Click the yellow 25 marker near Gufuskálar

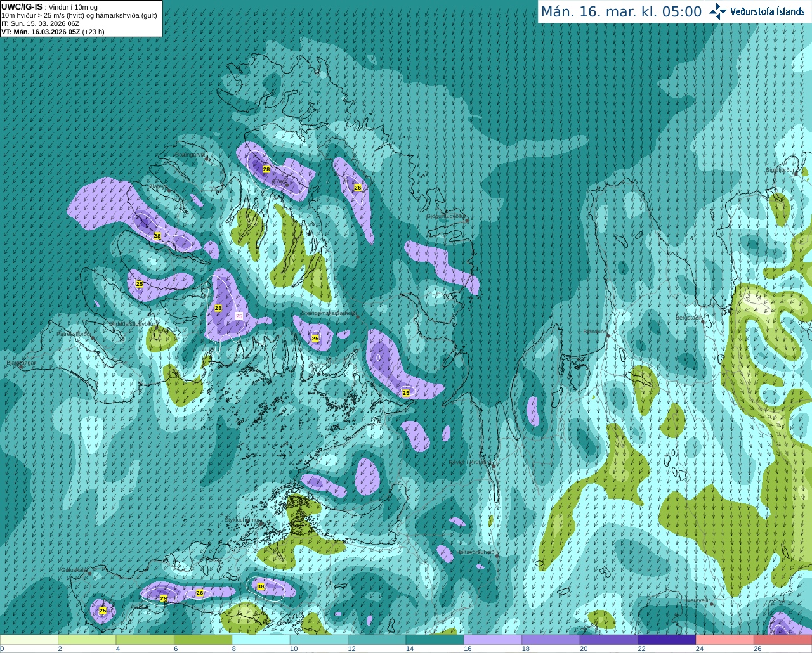coord(103,611)
